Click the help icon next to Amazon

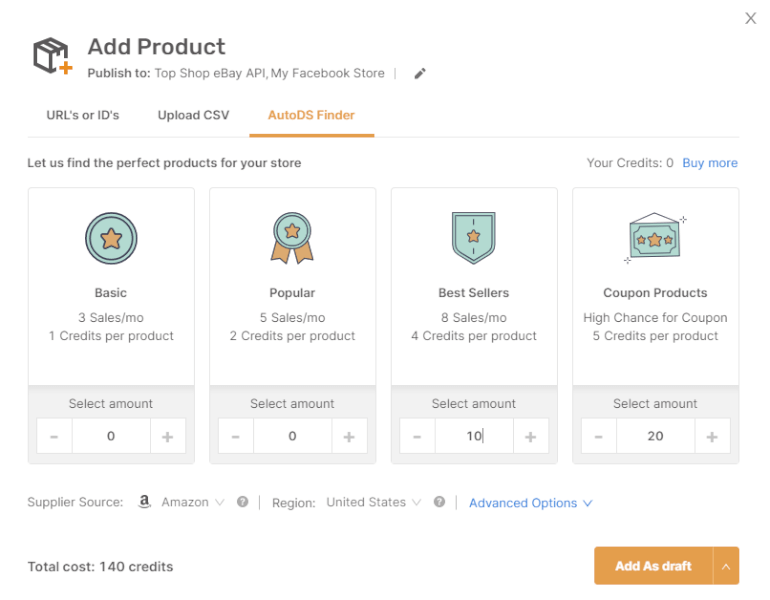click(x=242, y=503)
